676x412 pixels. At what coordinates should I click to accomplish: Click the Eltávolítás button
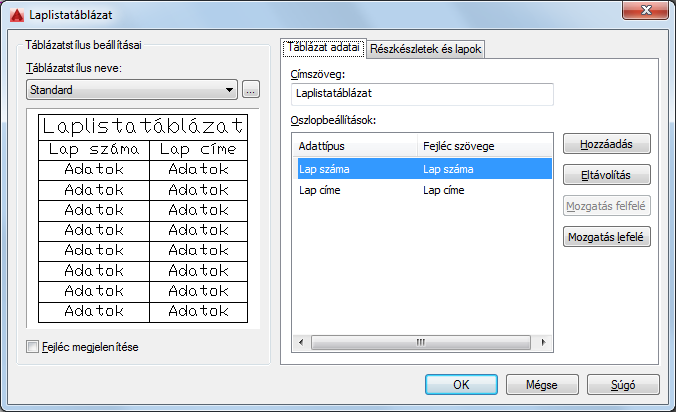coord(607,175)
